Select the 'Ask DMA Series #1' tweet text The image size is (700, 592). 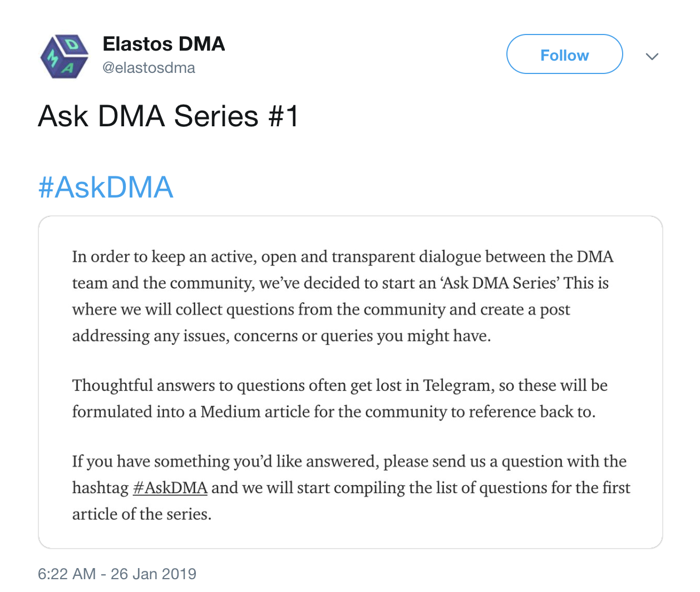click(169, 116)
